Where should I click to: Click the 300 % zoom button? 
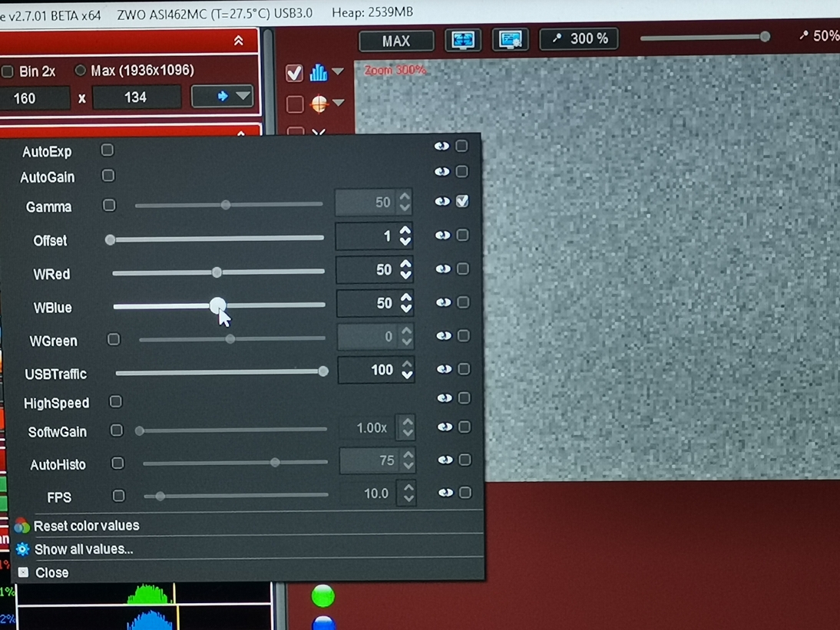[x=580, y=39]
